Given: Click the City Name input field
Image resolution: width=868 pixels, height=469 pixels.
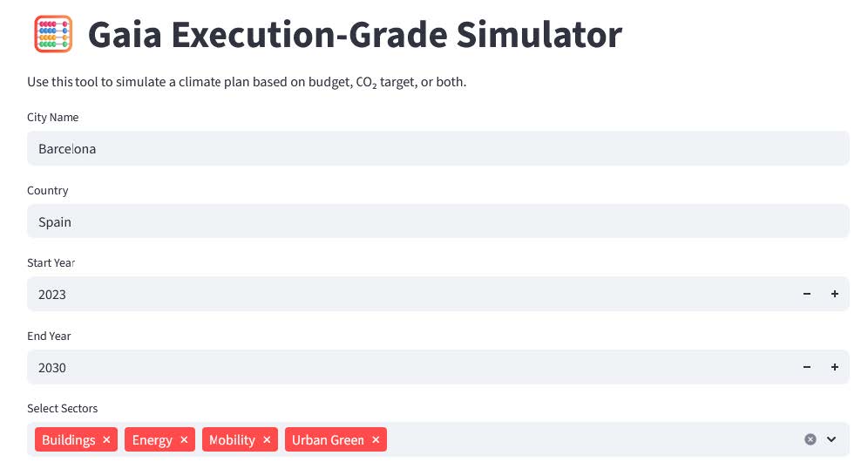Looking at the screenshot, I should coord(436,149).
